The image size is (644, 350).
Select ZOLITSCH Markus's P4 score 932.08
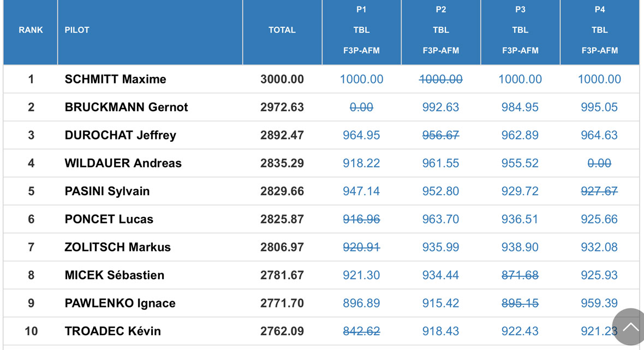[x=599, y=247]
